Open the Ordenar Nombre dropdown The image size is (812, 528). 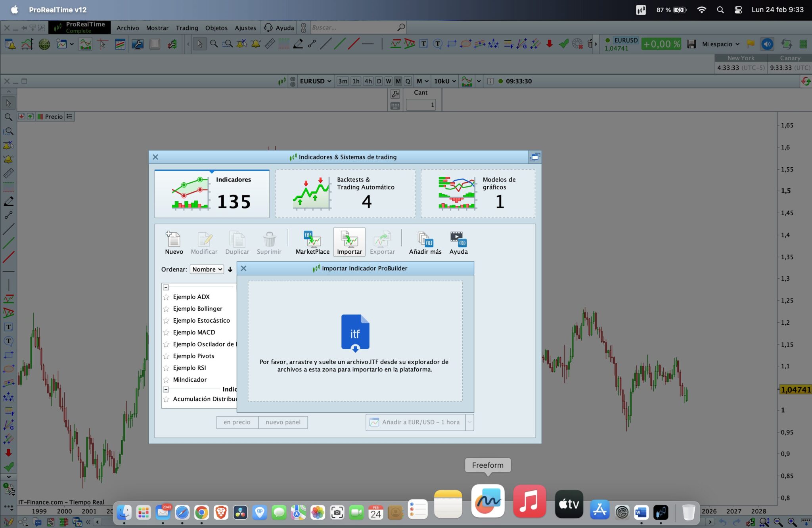pos(207,269)
